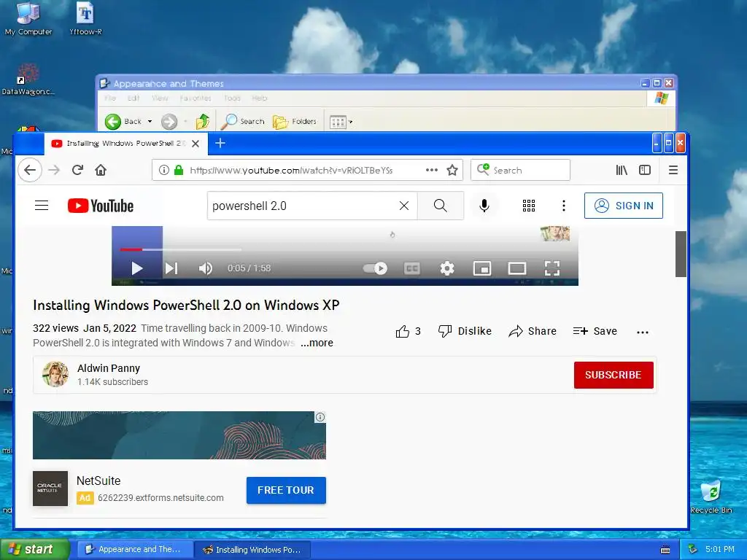This screenshot has height=560, width=747.
Task: Open Back history dropdown in Appearance and Themes
Action: click(150, 122)
